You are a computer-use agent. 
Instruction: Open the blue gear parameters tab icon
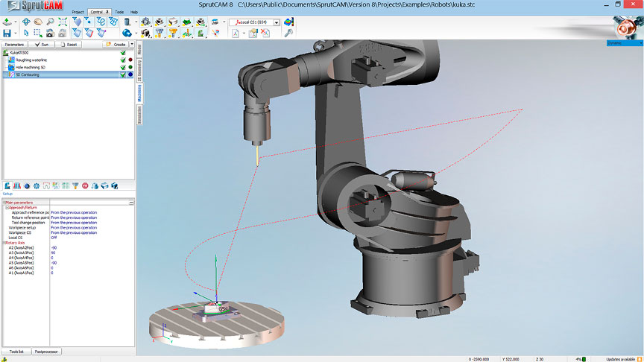[37, 186]
